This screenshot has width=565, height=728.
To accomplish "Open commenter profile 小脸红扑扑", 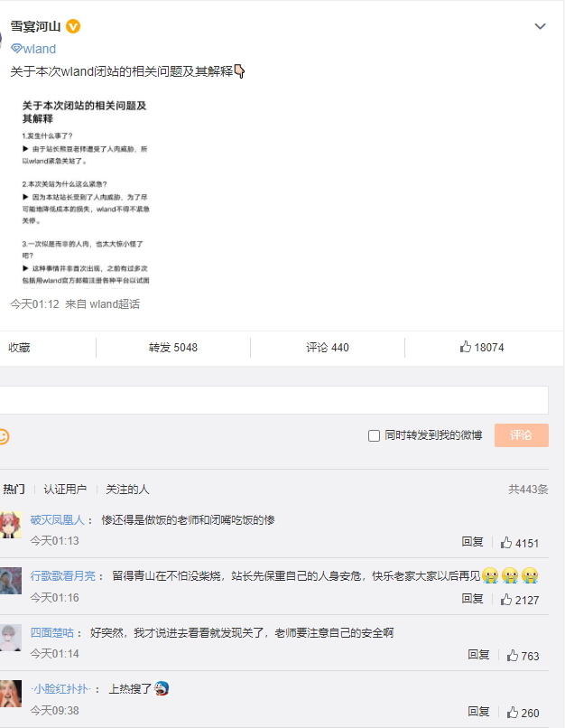I will [x=60, y=689].
